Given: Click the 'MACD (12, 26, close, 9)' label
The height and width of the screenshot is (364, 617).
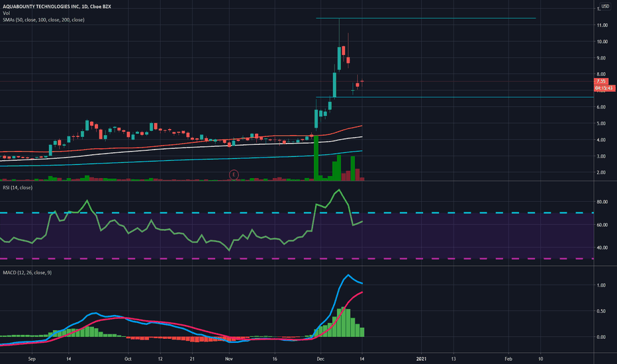Looking at the screenshot, I should tap(27, 273).
